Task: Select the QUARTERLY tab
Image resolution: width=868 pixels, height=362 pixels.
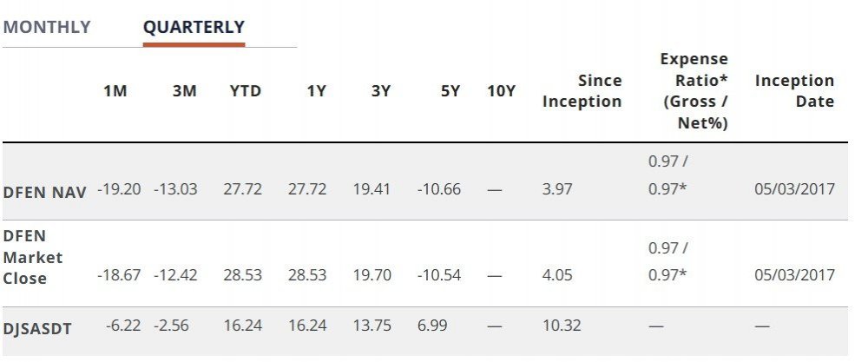Action: [x=194, y=27]
